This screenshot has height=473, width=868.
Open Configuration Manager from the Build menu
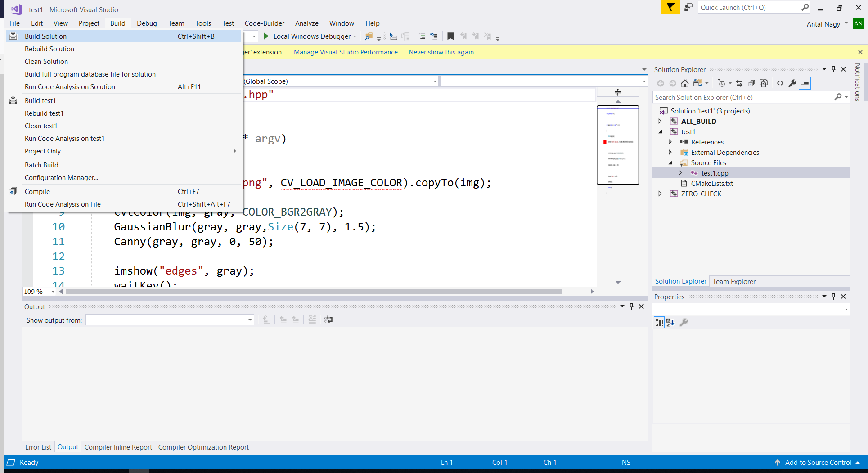(123, 178)
